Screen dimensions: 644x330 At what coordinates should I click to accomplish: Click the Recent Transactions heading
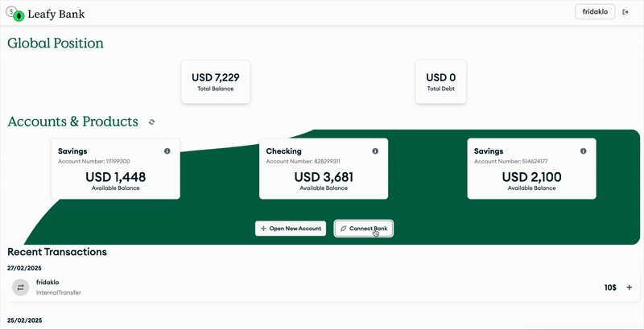pos(57,252)
